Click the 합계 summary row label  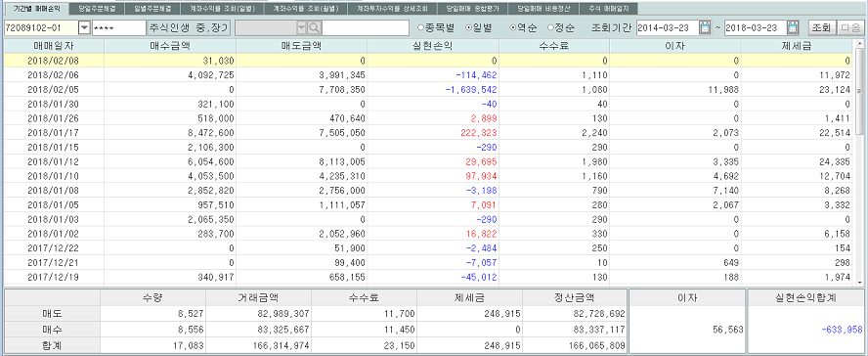point(52,346)
